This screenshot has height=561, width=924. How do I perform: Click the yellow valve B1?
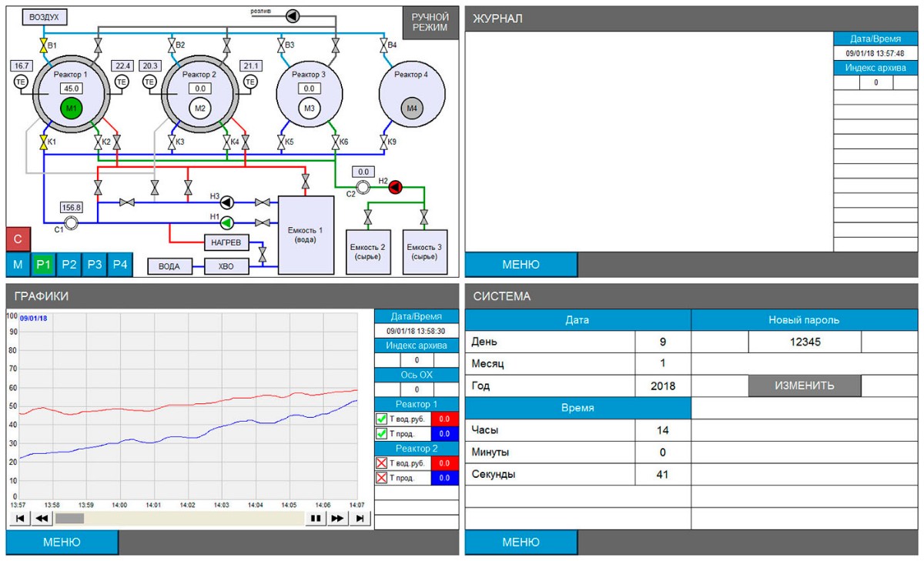pyautogui.click(x=44, y=45)
